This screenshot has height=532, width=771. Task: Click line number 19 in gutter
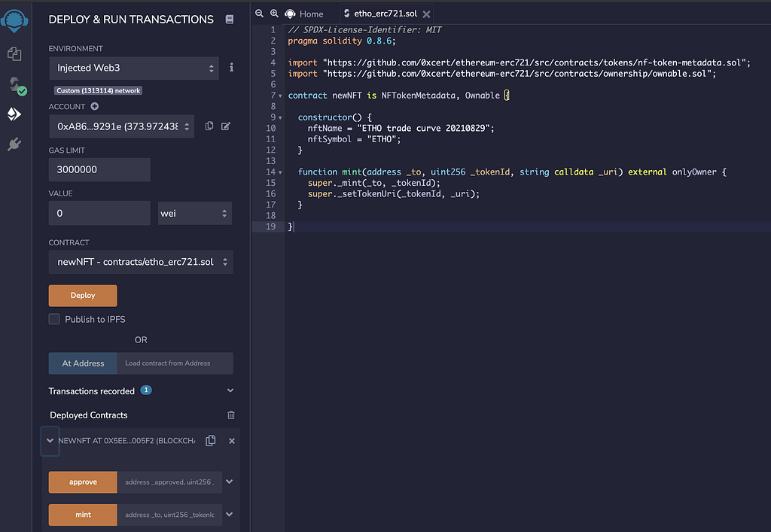(270, 226)
